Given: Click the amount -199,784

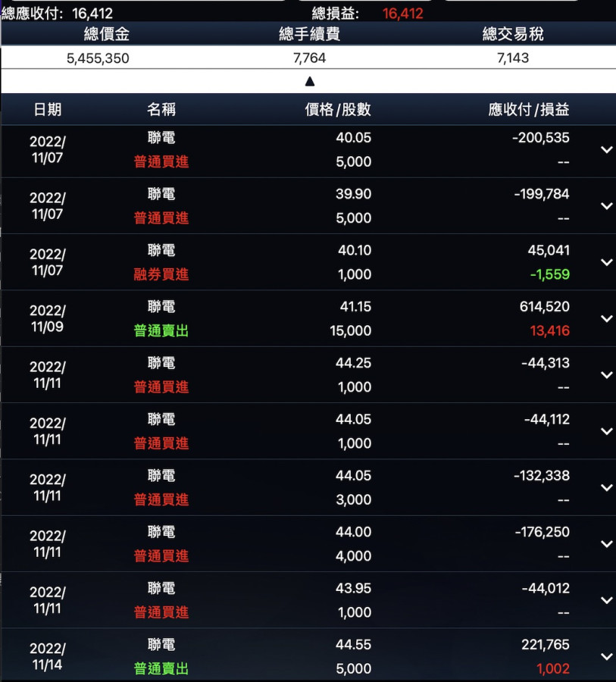Looking at the screenshot, I should [x=542, y=193].
